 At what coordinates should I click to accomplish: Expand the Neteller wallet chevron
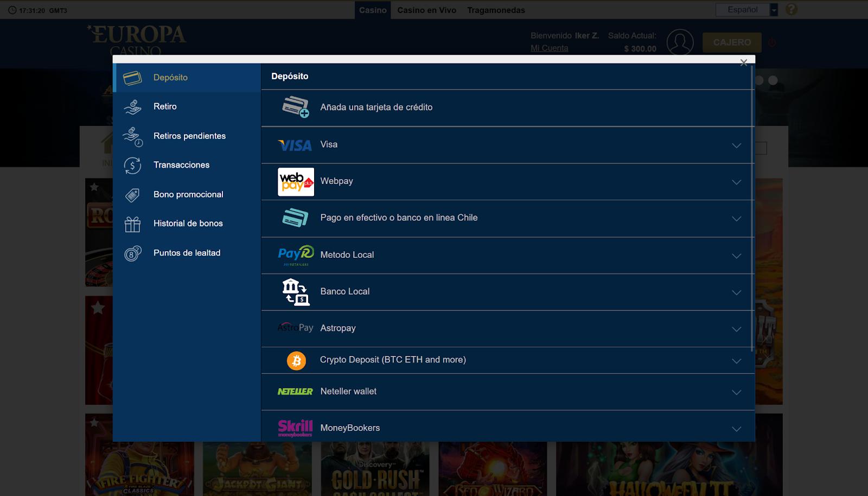(736, 392)
